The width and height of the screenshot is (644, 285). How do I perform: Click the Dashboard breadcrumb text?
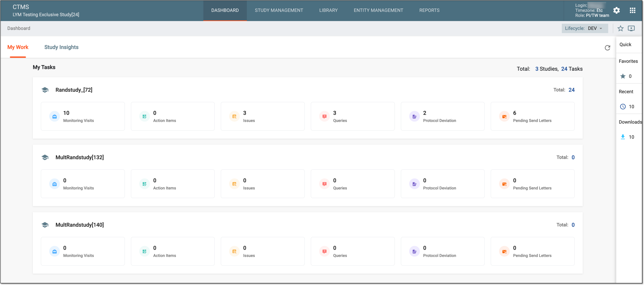[x=19, y=28]
